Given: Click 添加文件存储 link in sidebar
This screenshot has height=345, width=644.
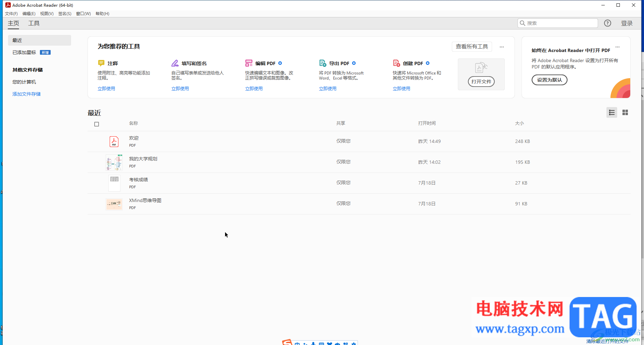Looking at the screenshot, I should (26, 94).
